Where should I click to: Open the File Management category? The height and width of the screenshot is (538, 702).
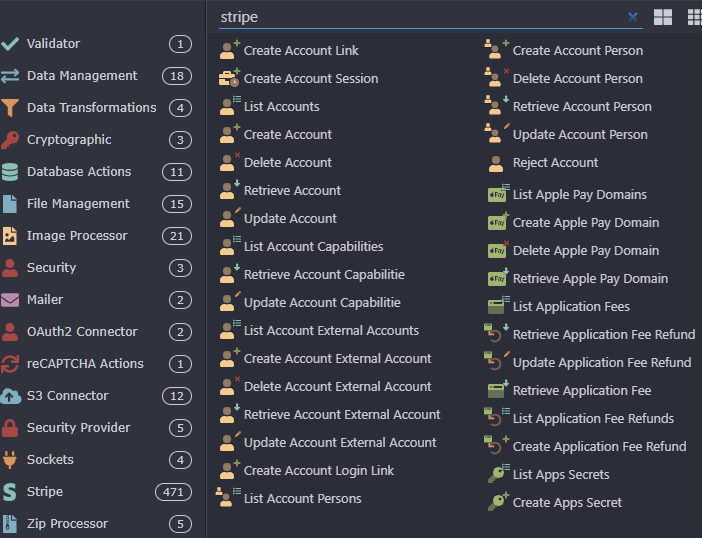click(78, 204)
